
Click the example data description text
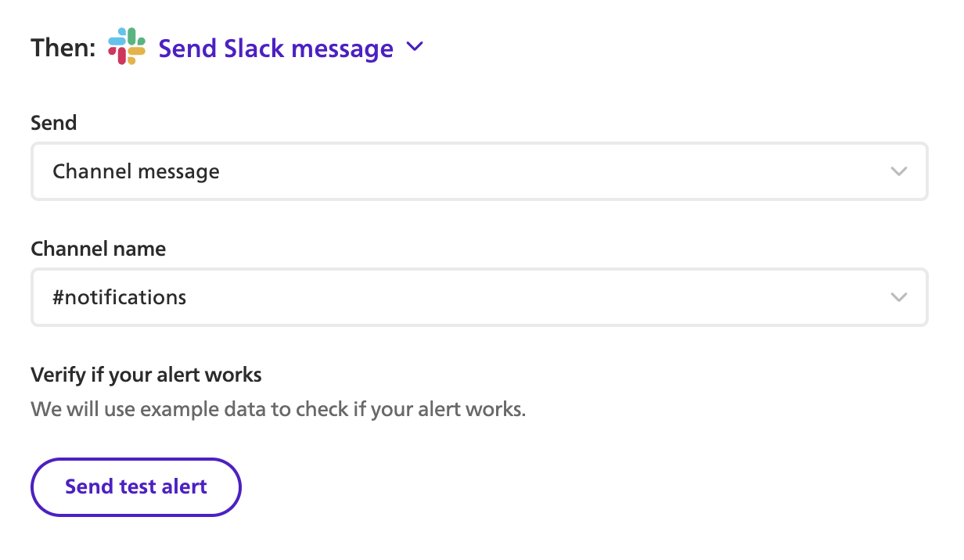(279, 408)
